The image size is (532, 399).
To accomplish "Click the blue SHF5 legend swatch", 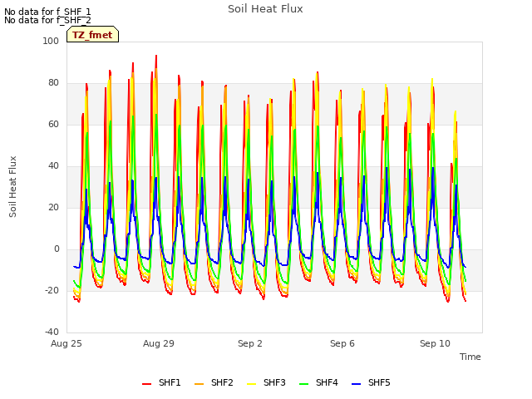I will click(x=357, y=384).
